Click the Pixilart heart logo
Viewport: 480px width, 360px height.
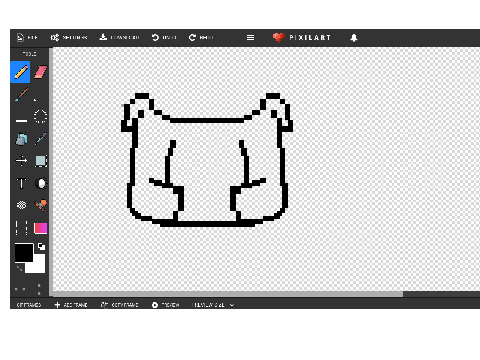pos(278,38)
